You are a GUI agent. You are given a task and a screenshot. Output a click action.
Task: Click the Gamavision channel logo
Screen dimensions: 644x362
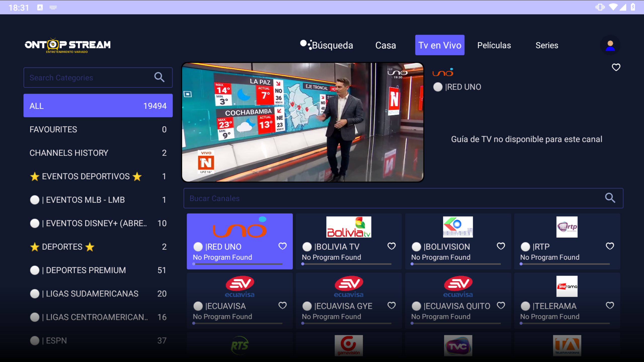click(348, 345)
